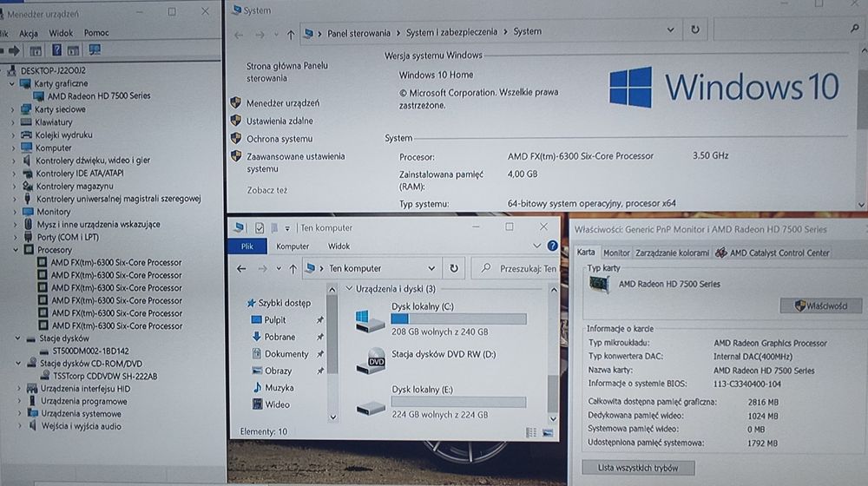Select AMD Radeon HD 7500 Series in device tree
The image size is (868, 486).
99,95
